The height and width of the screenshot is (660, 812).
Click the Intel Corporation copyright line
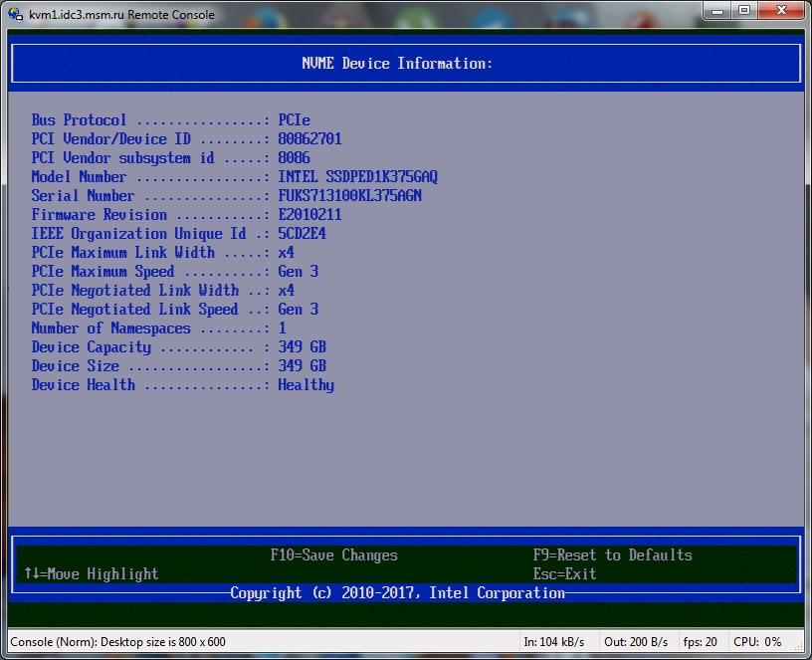click(x=397, y=592)
